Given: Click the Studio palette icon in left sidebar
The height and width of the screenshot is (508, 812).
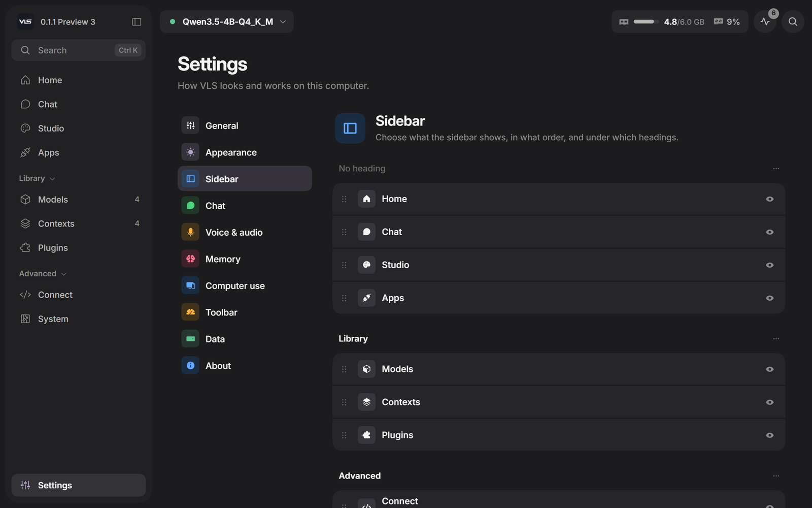Looking at the screenshot, I should point(25,128).
